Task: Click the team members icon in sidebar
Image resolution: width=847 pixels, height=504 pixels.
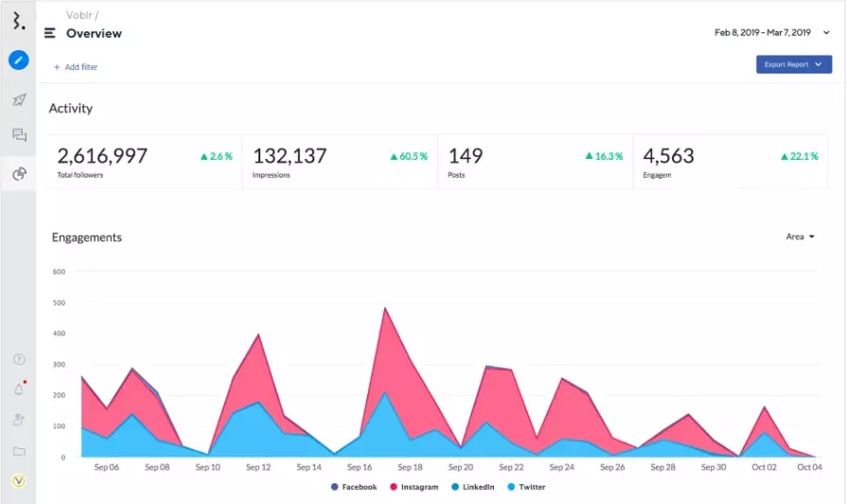Action: pyautogui.click(x=19, y=420)
